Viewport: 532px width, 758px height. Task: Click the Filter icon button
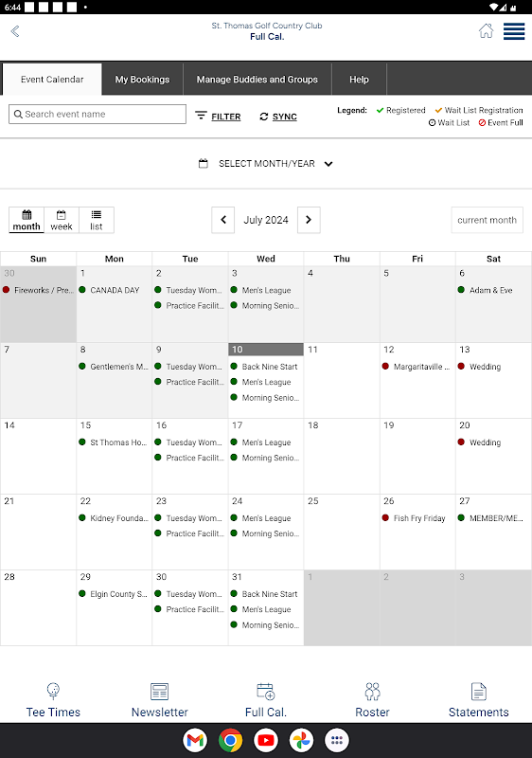218,117
